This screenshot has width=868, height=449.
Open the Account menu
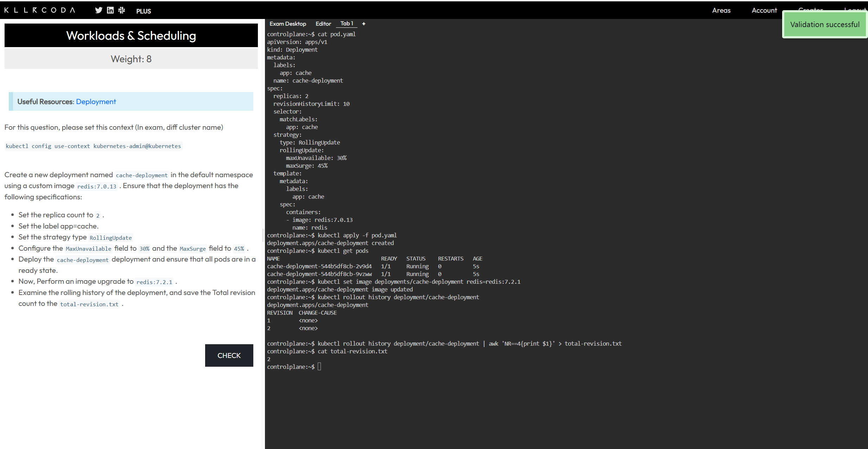pyautogui.click(x=764, y=10)
